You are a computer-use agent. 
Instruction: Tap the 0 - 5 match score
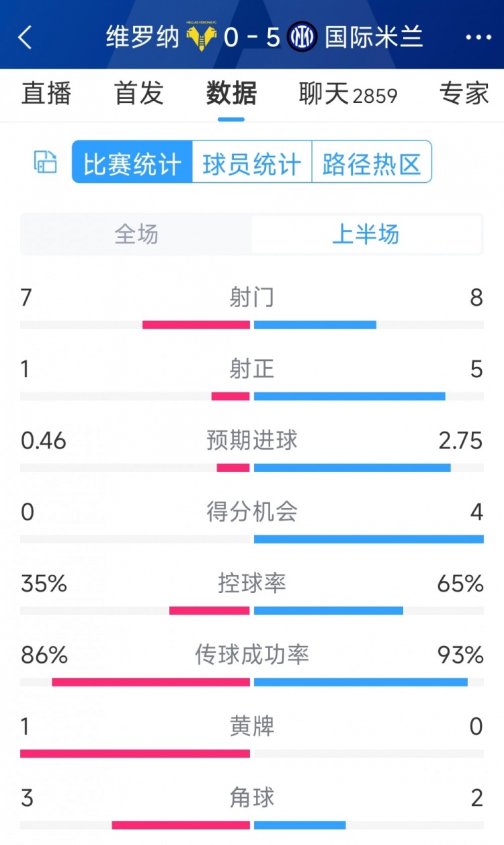(252, 38)
